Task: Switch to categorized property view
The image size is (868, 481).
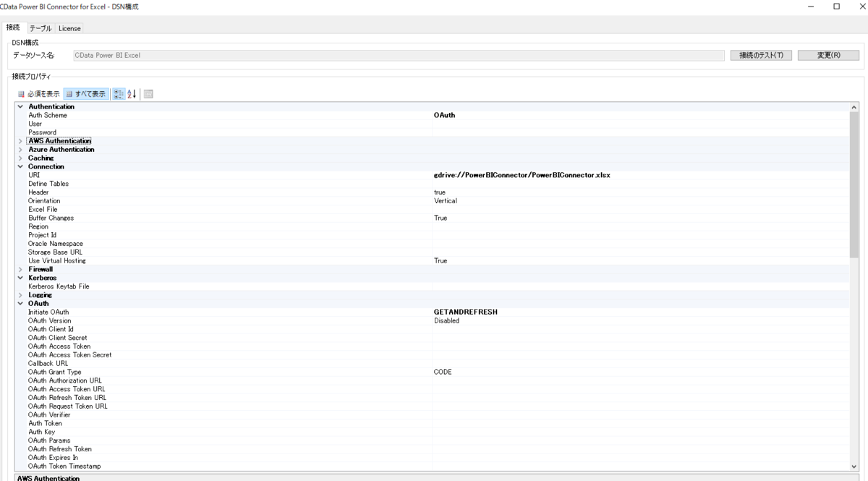Action: point(119,94)
